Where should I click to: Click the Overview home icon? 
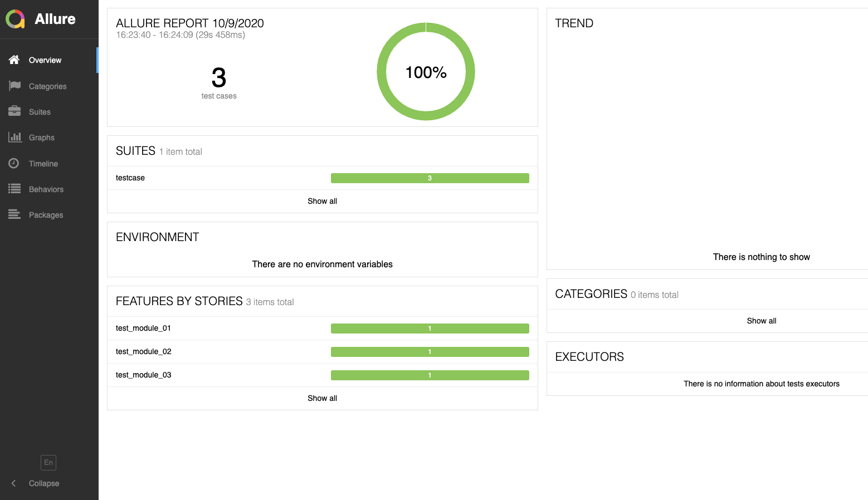pos(14,60)
